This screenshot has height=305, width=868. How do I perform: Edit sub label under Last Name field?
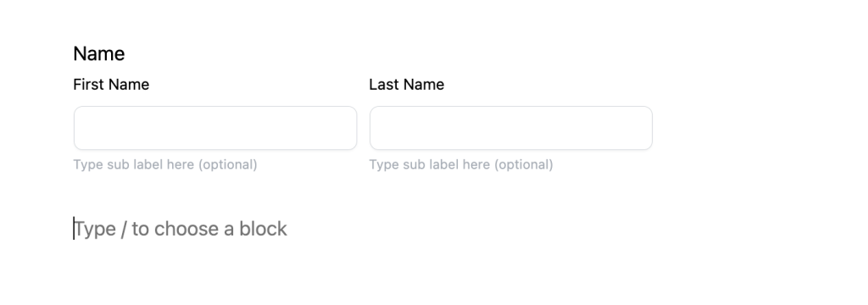(x=461, y=165)
